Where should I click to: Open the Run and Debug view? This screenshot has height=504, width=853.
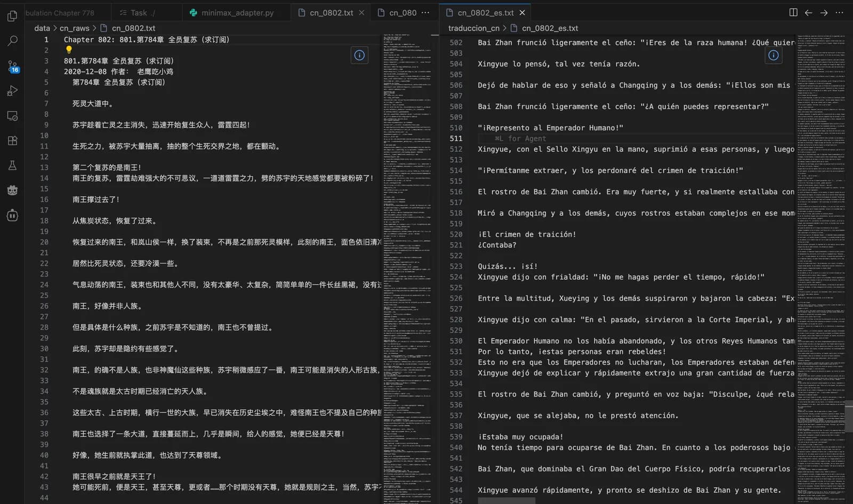(x=12, y=91)
